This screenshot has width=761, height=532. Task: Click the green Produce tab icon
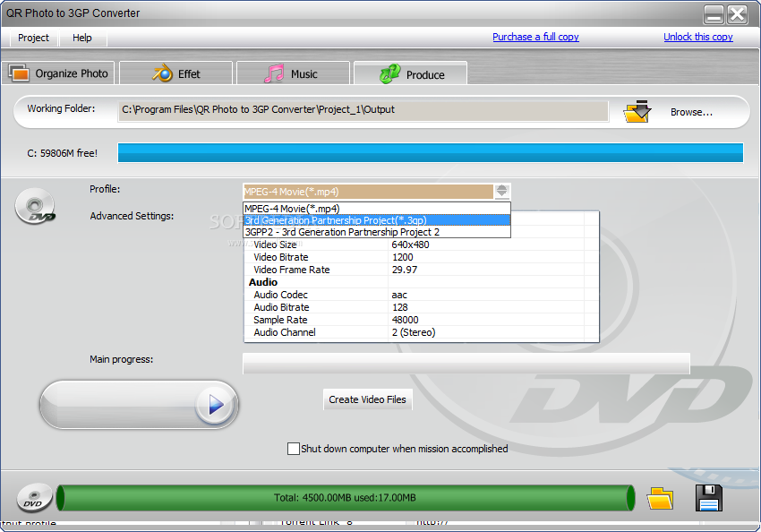[x=389, y=73]
